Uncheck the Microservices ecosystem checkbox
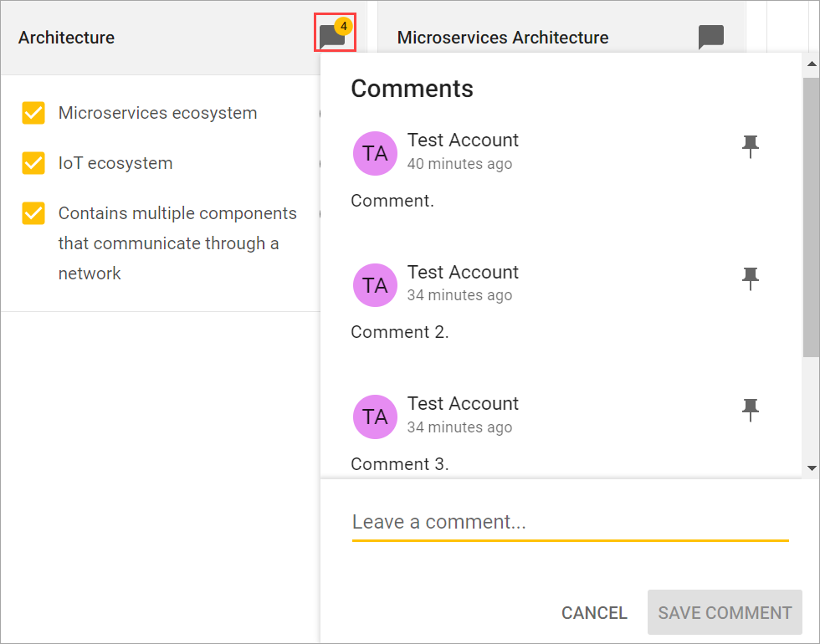Viewport: 820px width, 644px height. coord(33,113)
